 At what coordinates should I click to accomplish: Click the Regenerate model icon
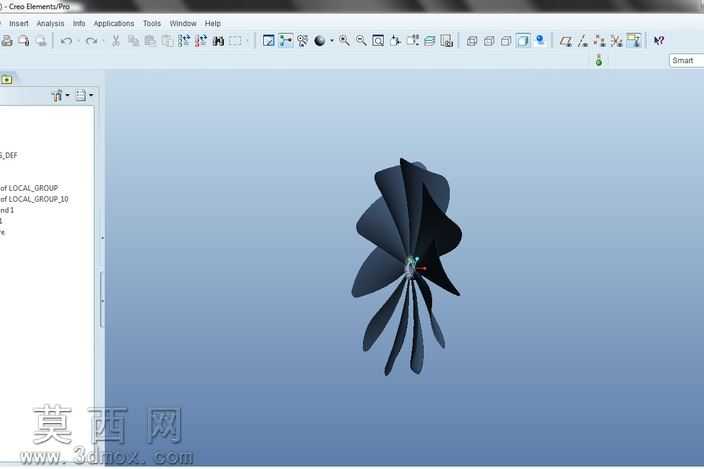coord(184,41)
